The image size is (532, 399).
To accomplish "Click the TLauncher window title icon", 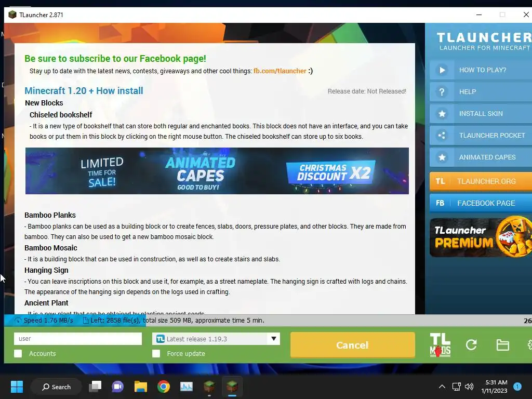I will click(12, 15).
